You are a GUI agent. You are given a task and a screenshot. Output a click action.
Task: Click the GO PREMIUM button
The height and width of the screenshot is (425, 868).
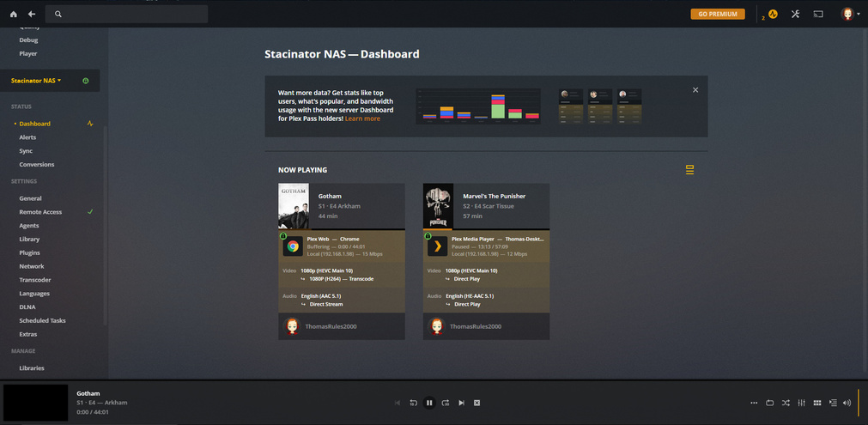718,14
